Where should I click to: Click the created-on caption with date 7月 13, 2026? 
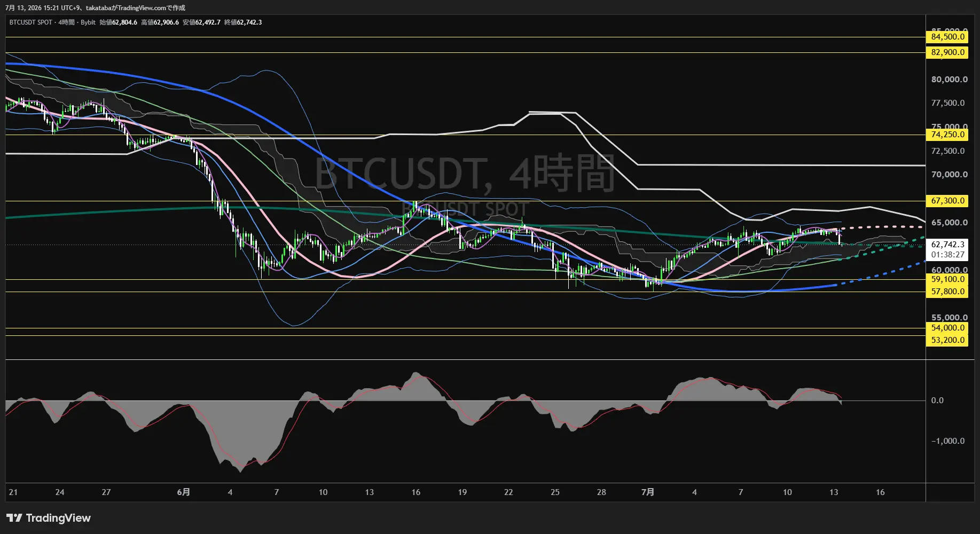tap(96, 8)
